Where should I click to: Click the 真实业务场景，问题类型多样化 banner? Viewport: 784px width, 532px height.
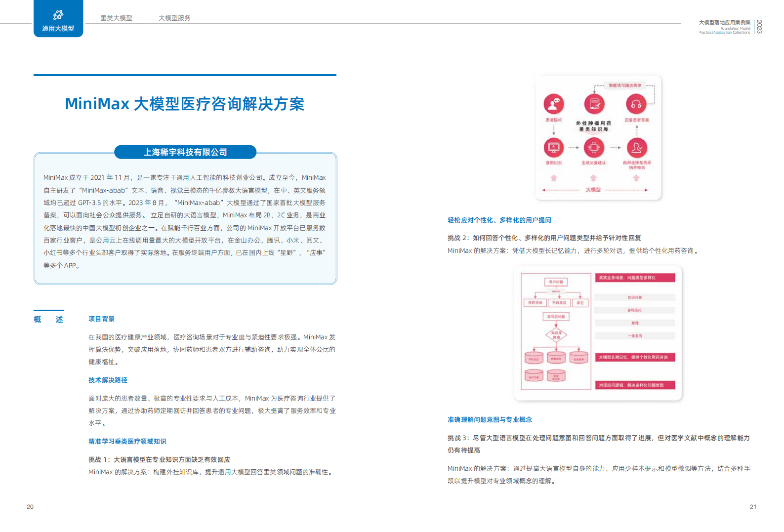[x=635, y=278]
